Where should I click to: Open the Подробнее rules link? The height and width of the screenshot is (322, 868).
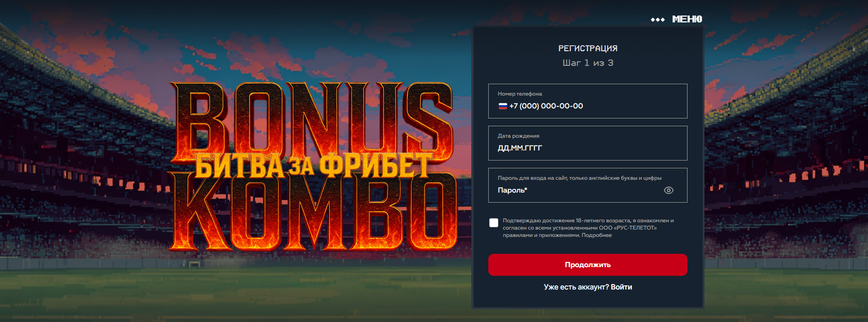[597, 235]
